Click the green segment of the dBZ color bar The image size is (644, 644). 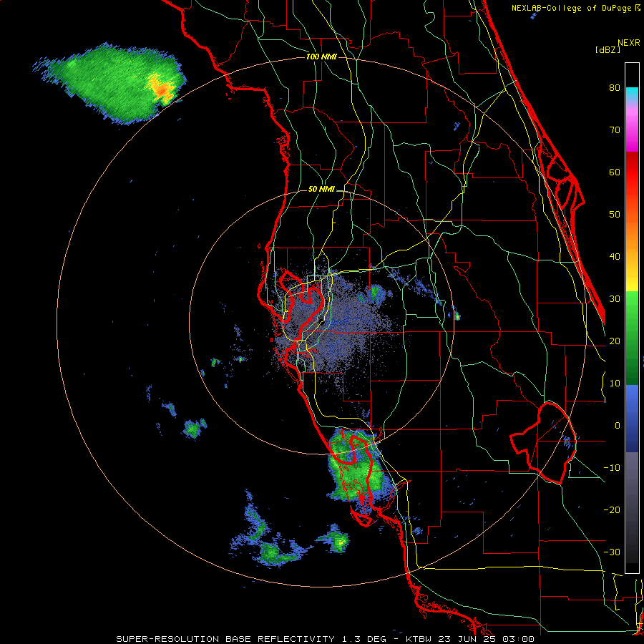(632, 338)
